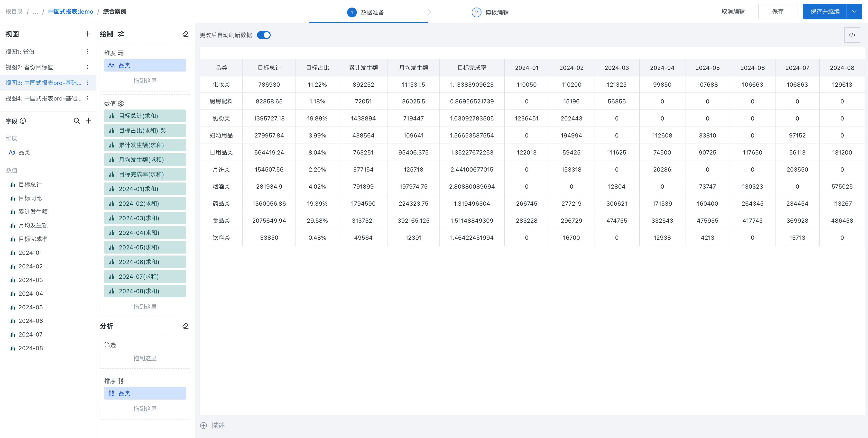Click the cell 29.58% in 食品类 row

317,221
